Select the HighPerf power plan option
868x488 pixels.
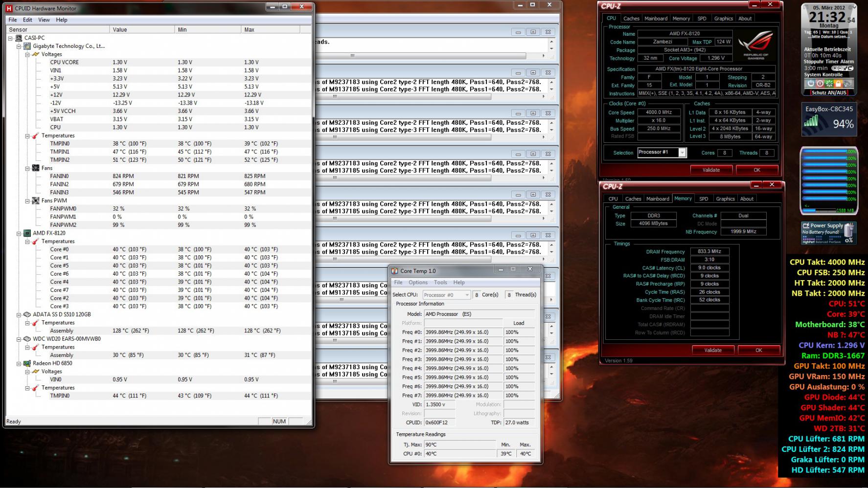[x=808, y=242]
